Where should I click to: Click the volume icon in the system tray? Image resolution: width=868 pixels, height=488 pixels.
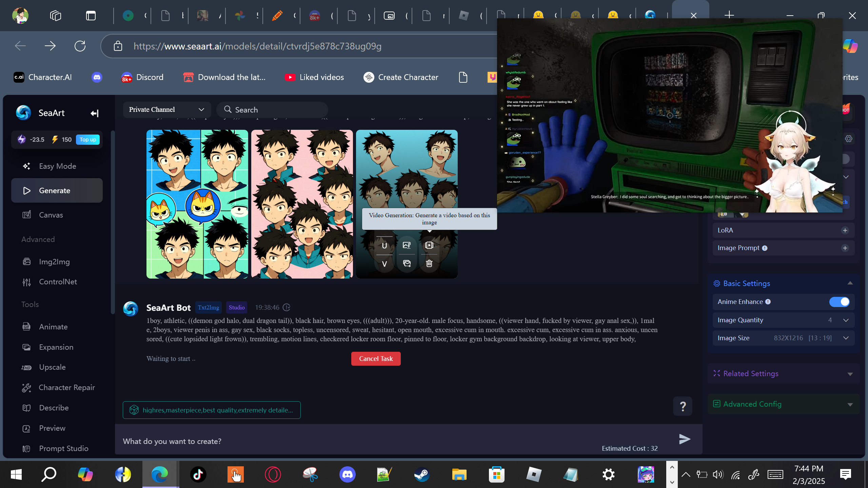coord(718,474)
